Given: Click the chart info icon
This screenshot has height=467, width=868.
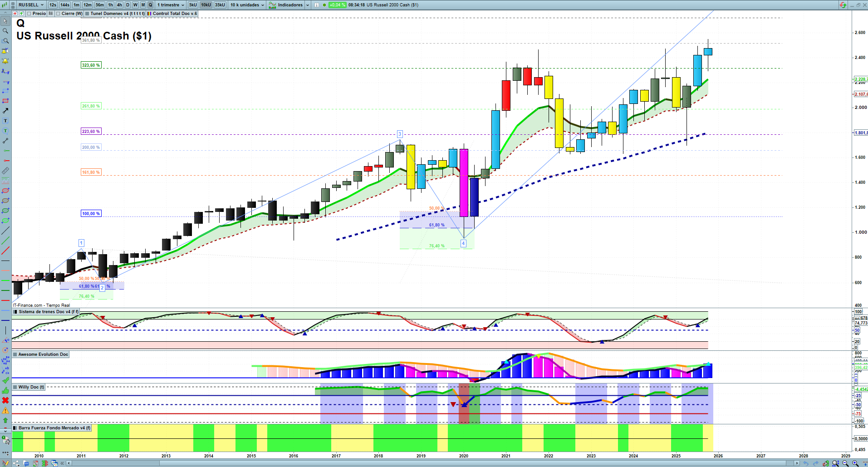Looking at the screenshot, I should point(317,5).
